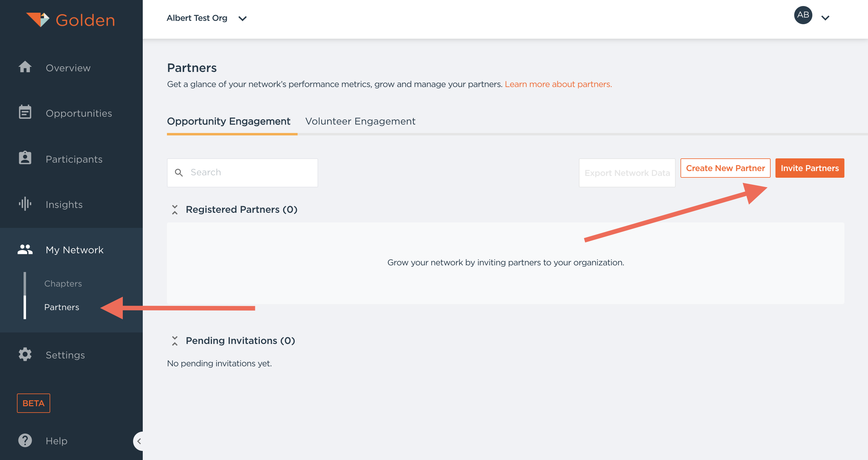Image resolution: width=868 pixels, height=460 pixels.
Task: Click the Invite Partners button
Action: point(809,168)
